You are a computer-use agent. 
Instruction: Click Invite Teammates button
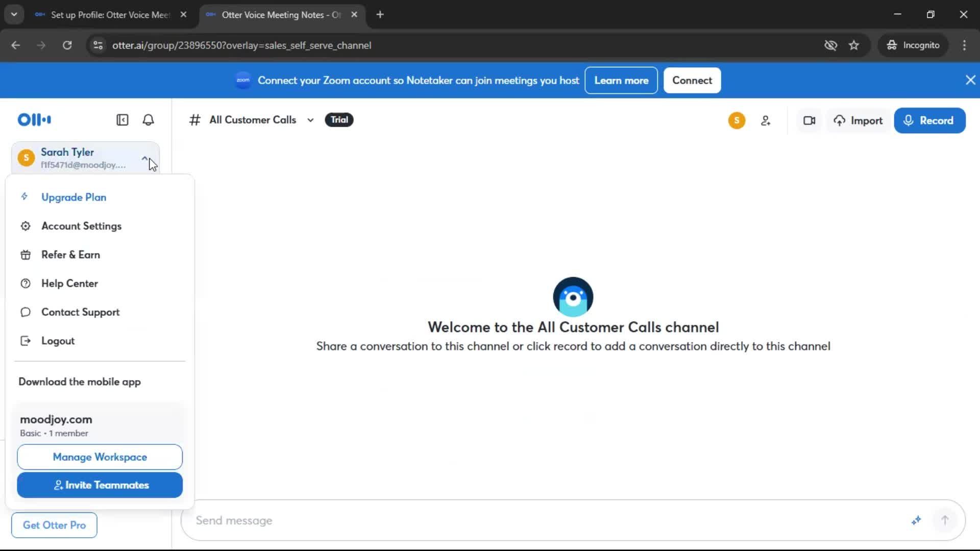tap(100, 485)
